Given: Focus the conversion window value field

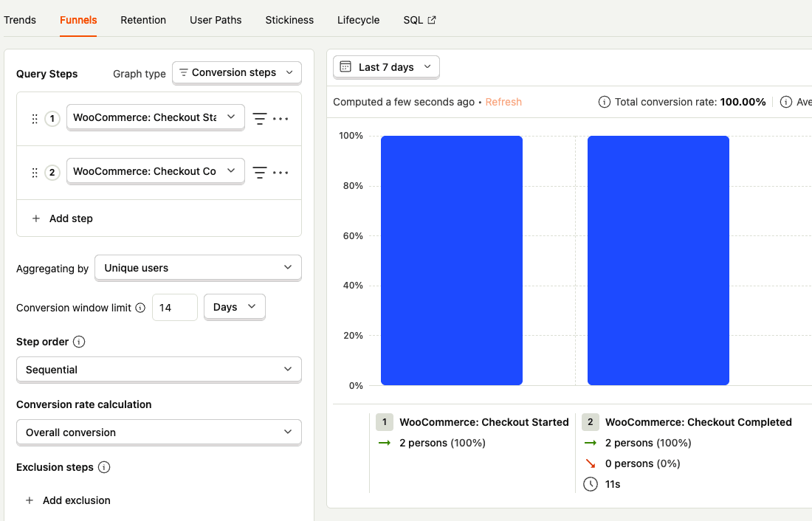Looking at the screenshot, I should 175,308.
